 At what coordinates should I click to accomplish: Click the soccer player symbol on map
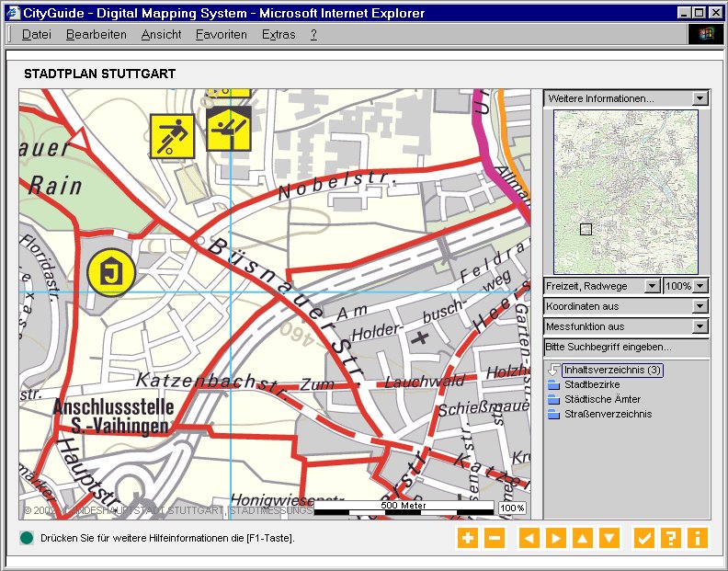(x=172, y=137)
